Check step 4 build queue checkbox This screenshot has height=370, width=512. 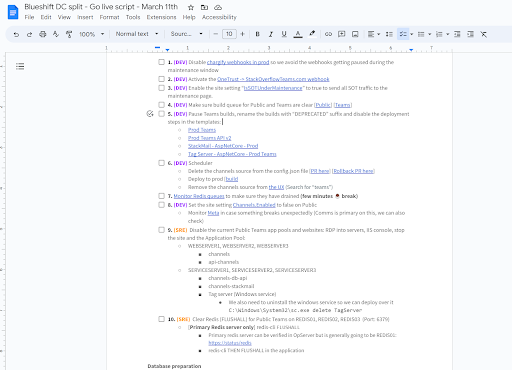coord(161,105)
